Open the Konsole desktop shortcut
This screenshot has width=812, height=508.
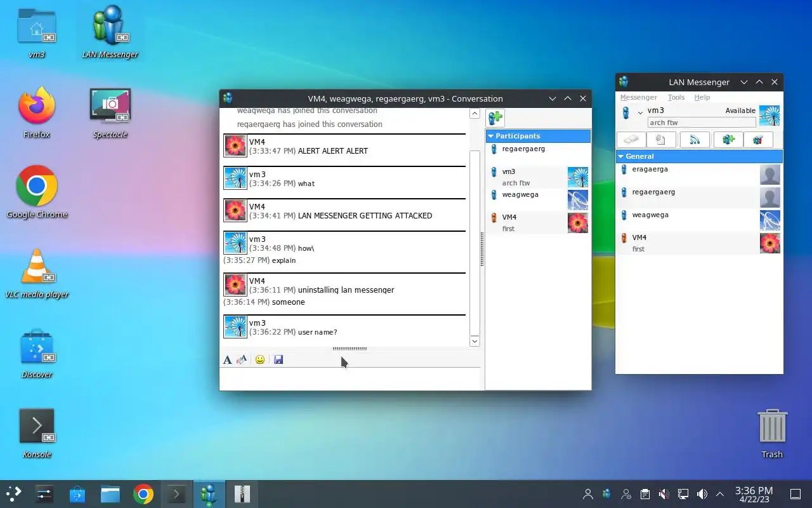tap(37, 433)
